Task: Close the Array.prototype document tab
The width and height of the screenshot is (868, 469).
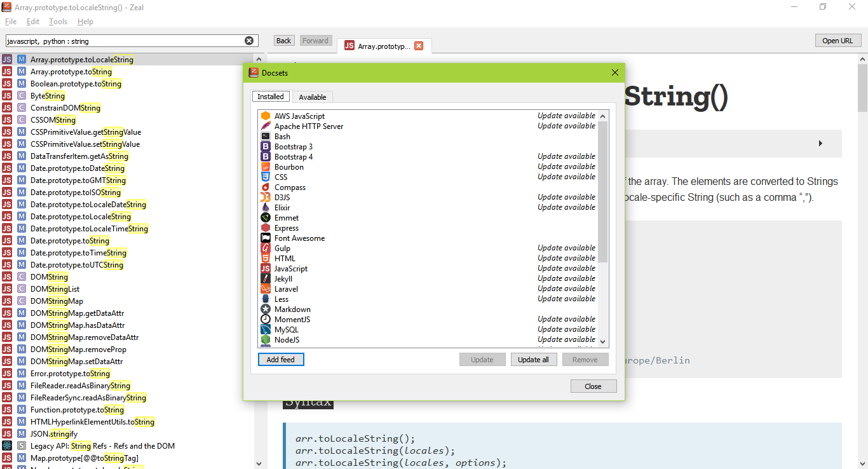Action: [419, 46]
